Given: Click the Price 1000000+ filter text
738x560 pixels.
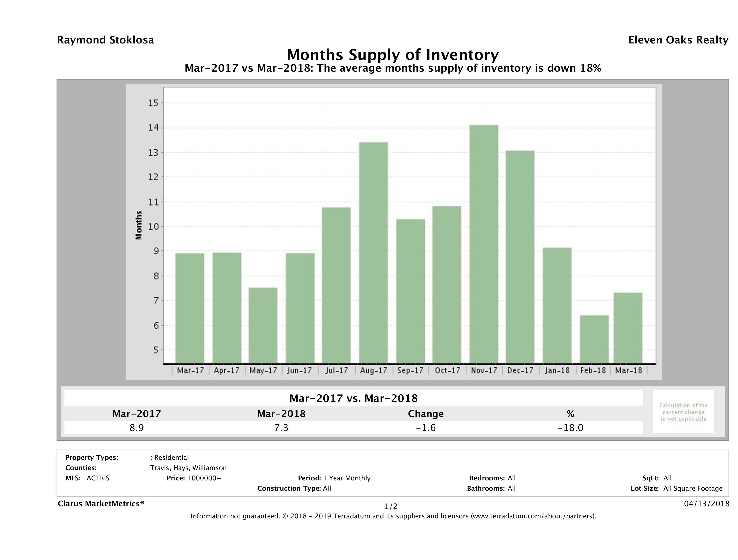Looking at the screenshot, I should point(194,478).
